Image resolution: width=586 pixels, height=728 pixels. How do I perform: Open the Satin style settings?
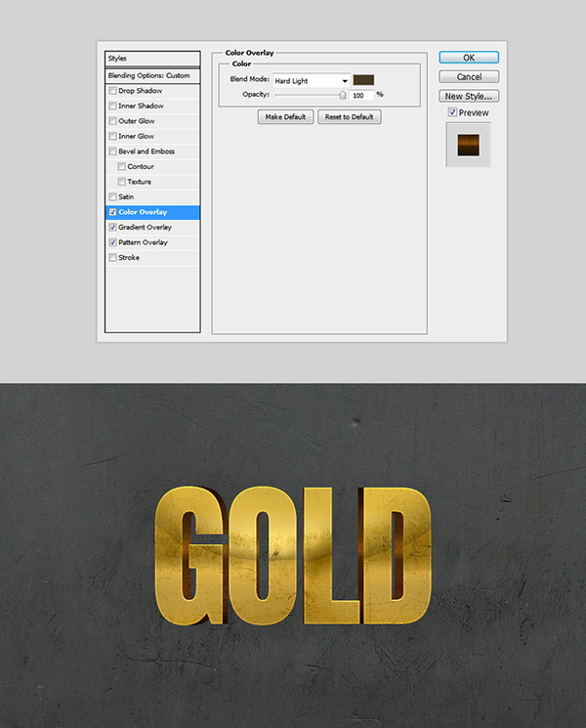(x=127, y=196)
